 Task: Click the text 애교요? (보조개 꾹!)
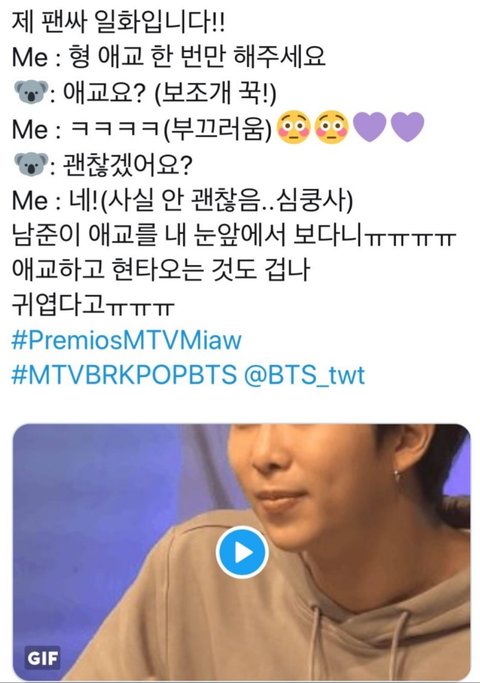click(x=169, y=93)
